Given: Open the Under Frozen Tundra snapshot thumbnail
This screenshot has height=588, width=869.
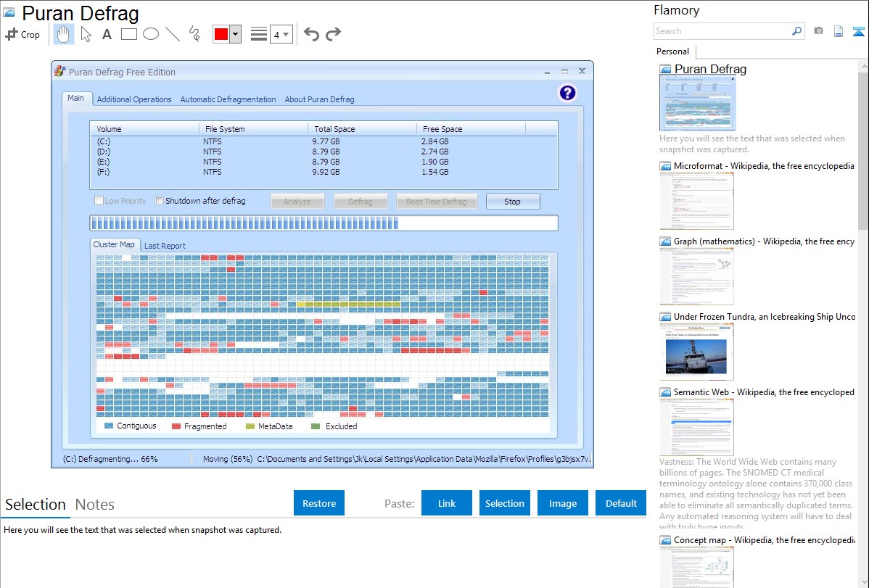Looking at the screenshot, I should (x=696, y=352).
